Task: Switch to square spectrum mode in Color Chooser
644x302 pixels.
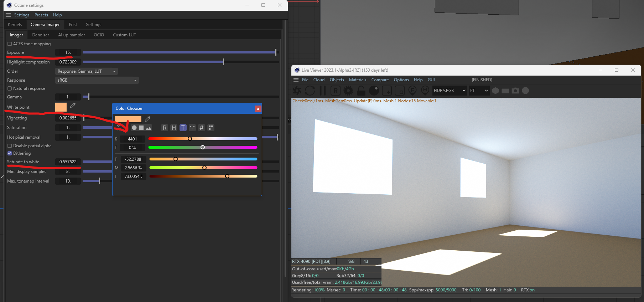Action: [141, 128]
